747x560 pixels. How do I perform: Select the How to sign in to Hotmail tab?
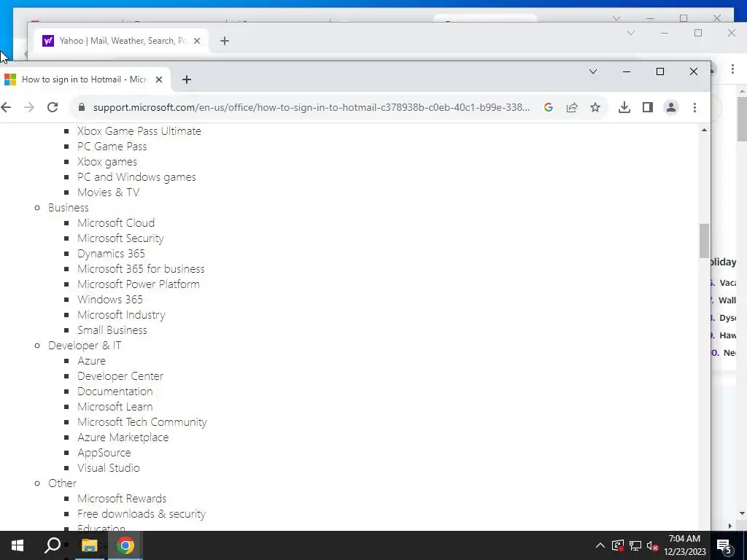[83, 79]
